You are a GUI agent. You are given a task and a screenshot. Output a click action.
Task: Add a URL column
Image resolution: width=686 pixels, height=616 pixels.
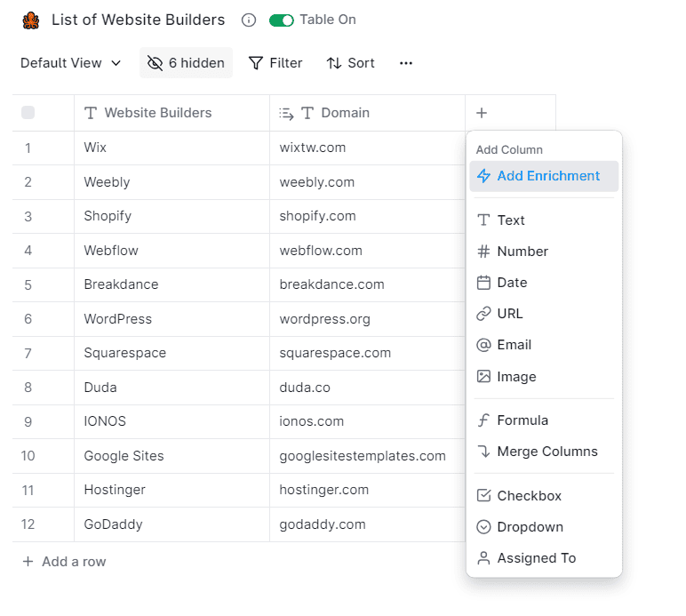[x=544, y=314]
